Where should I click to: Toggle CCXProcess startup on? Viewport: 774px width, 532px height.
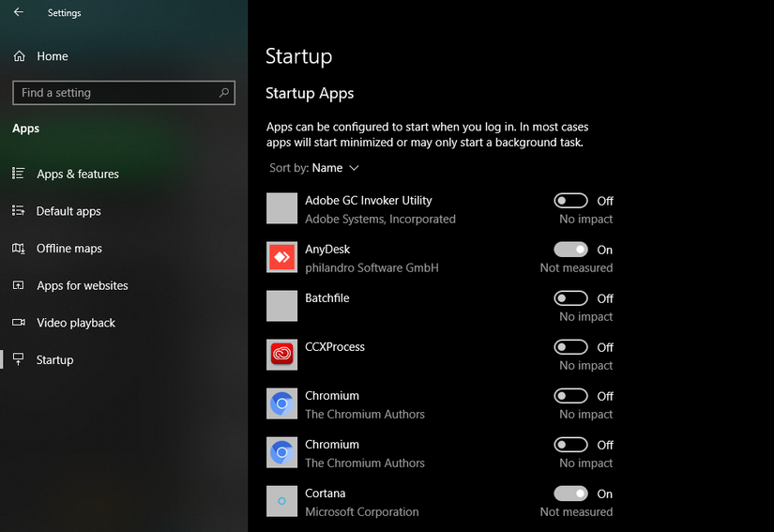pyautogui.click(x=570, y=347)
